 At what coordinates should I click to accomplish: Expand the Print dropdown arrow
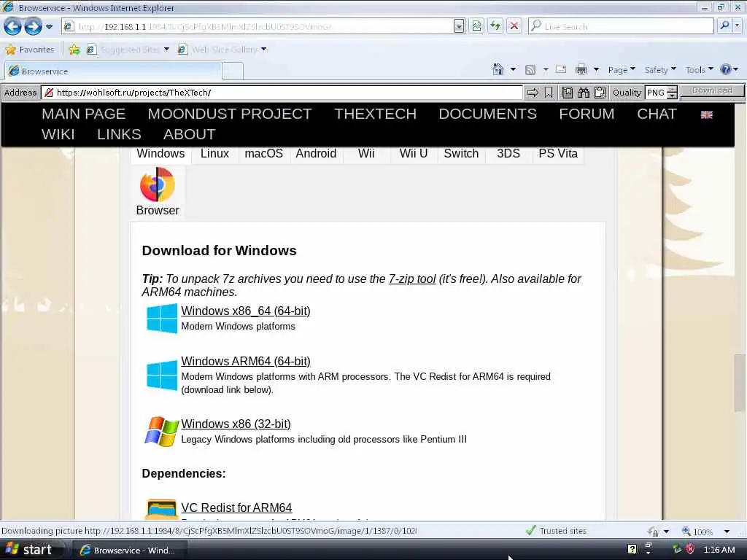[596, 70]
